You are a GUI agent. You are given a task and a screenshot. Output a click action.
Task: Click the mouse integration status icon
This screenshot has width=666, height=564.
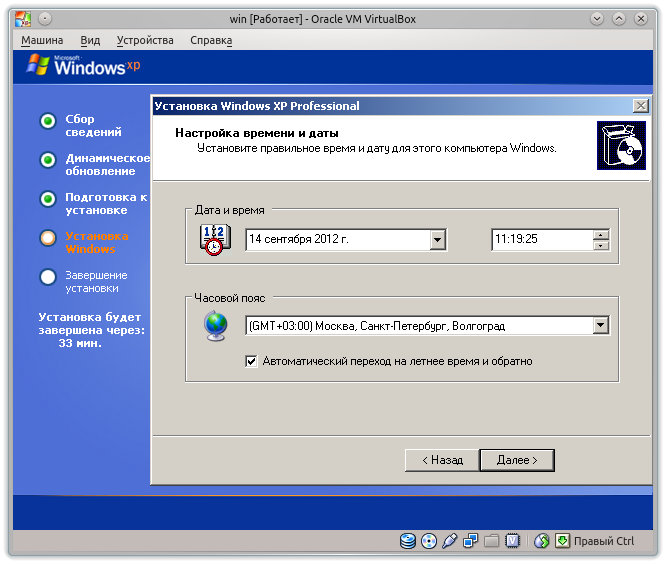pyautogui.click(x=541, y=541)
